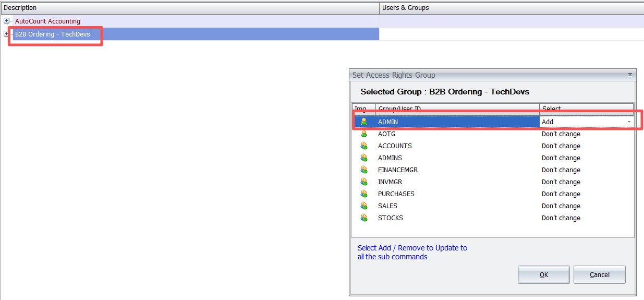Change FINANCEMGR's Don't change selection
Image resolution: width=644 pixels, height=300 pixels.
pos(587,170)
